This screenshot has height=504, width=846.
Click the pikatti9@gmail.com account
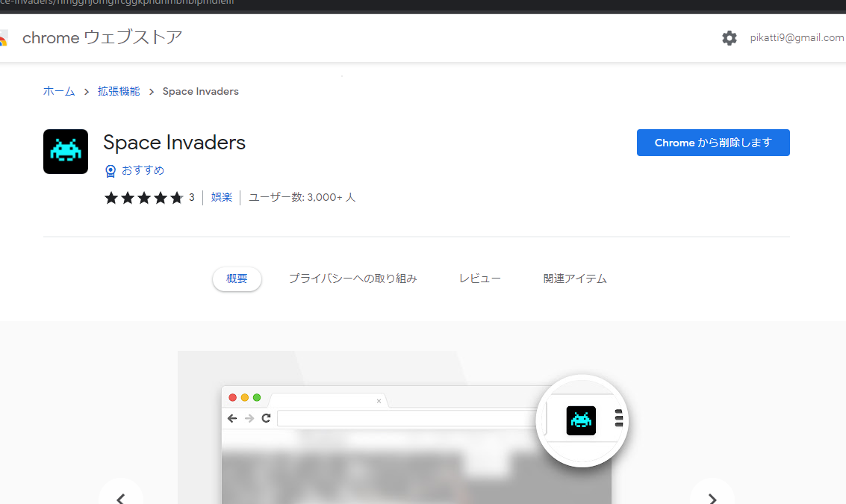coord(797,38)
